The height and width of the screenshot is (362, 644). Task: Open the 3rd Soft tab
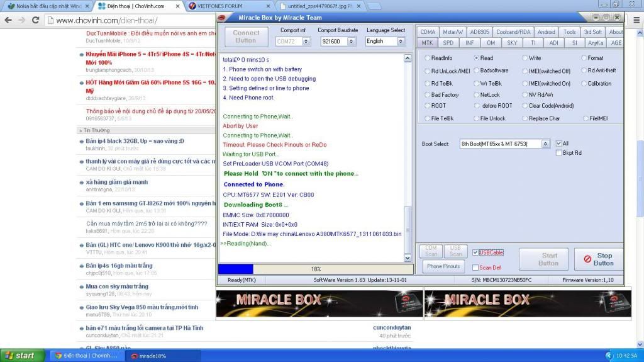(x=592, y=32)
